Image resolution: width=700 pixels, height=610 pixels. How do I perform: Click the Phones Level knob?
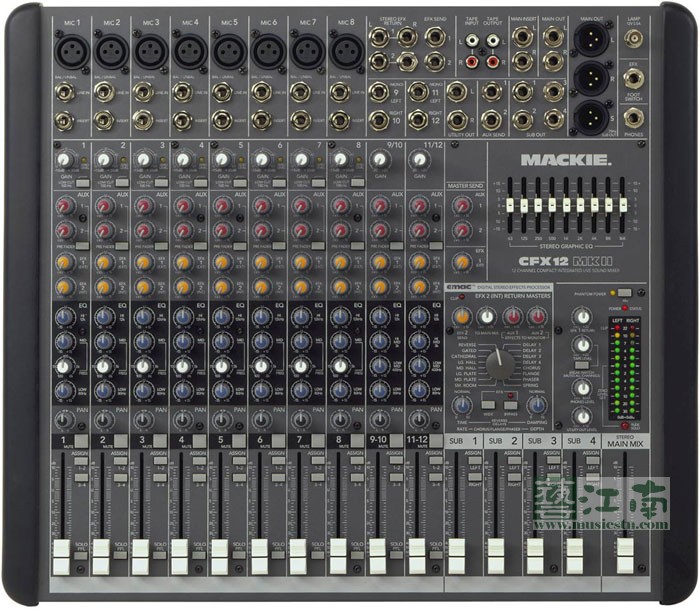point(581,388)
